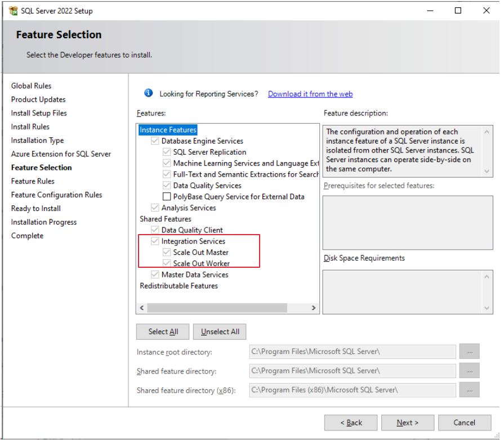
Task: Click the blue information icon
Action: coord(148,93)
